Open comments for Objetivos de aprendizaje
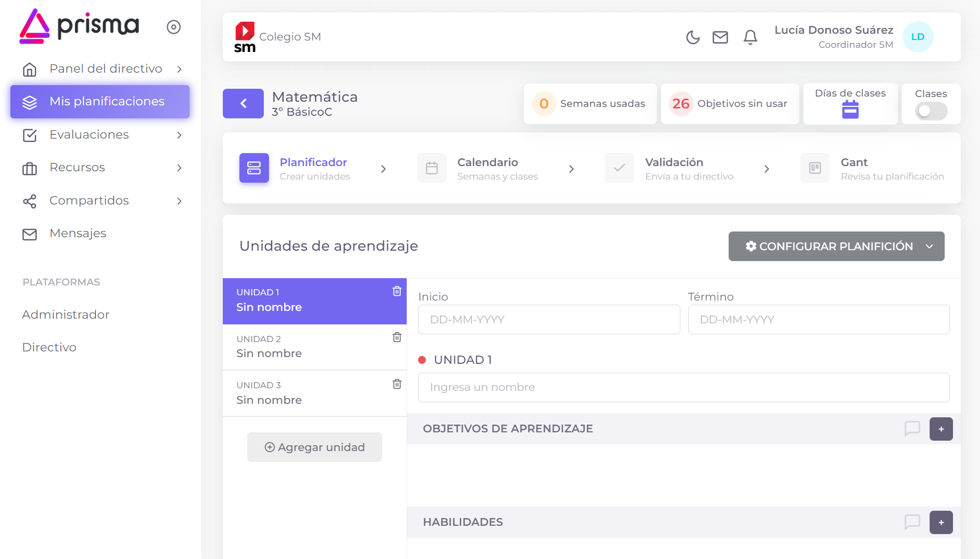The image size is (980, 559). (912, 429)
